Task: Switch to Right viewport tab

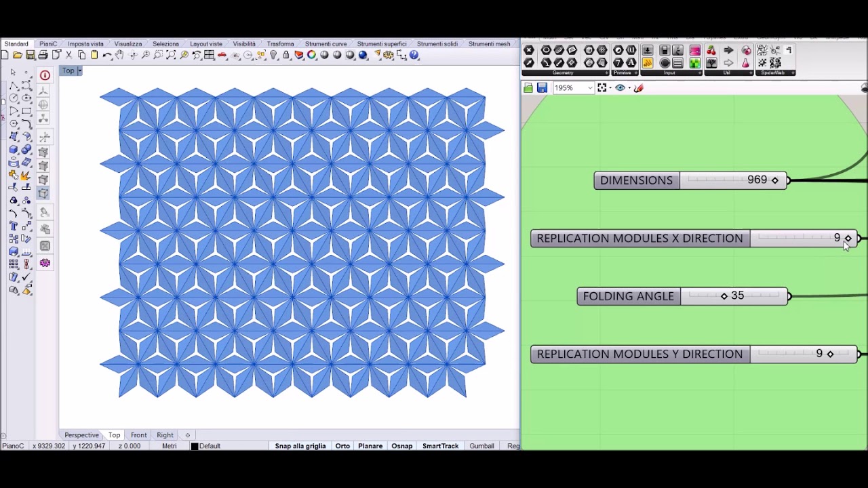Action: coord(165,435)
